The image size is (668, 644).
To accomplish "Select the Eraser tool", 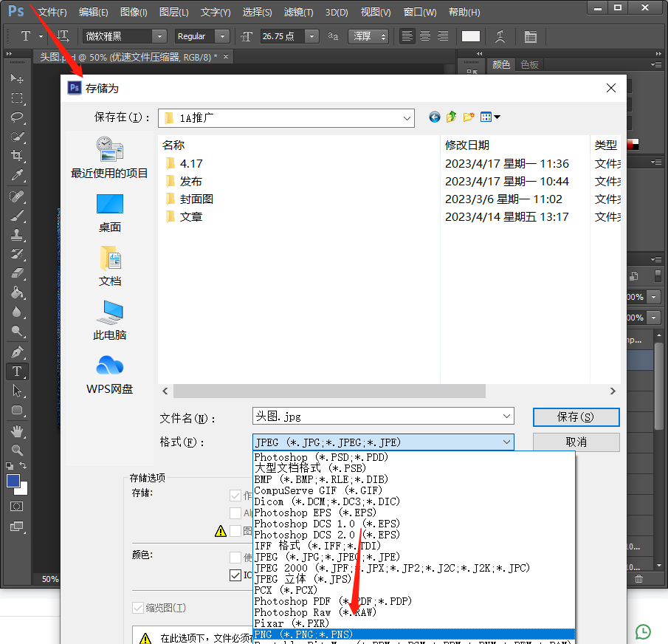I will click(x=17, y=273).
